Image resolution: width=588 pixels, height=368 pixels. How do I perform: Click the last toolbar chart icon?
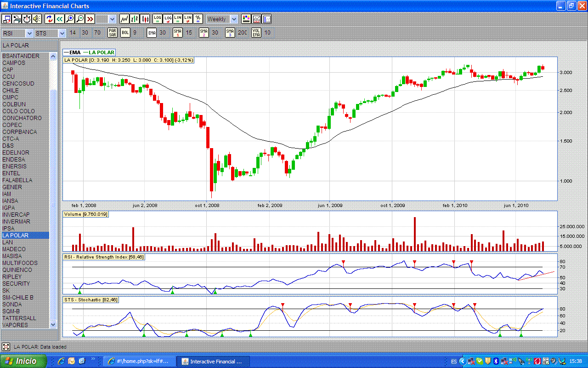[x=266, y=19]
